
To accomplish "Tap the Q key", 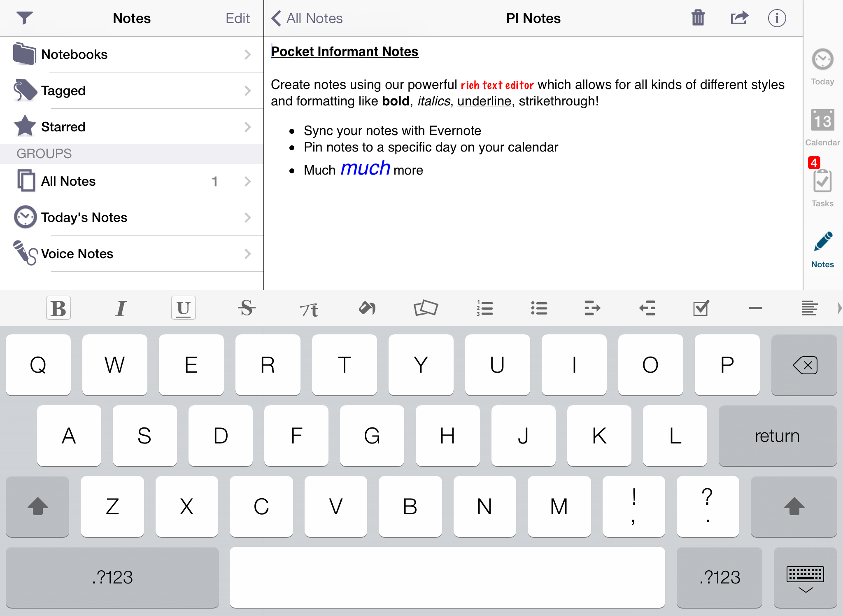I will coord(38,365).
